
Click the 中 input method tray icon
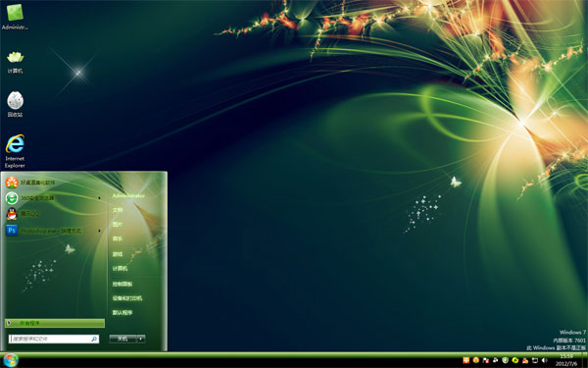466,360
